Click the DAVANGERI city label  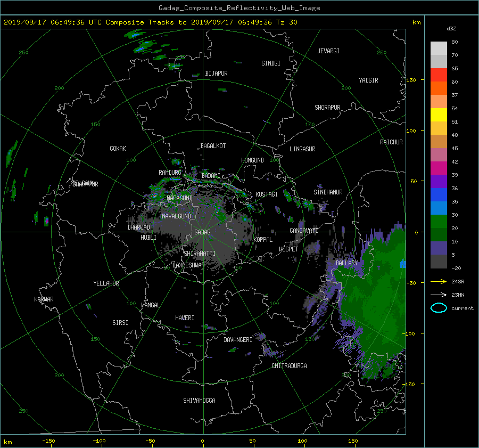pyautogui.click(x=238, y=340)
